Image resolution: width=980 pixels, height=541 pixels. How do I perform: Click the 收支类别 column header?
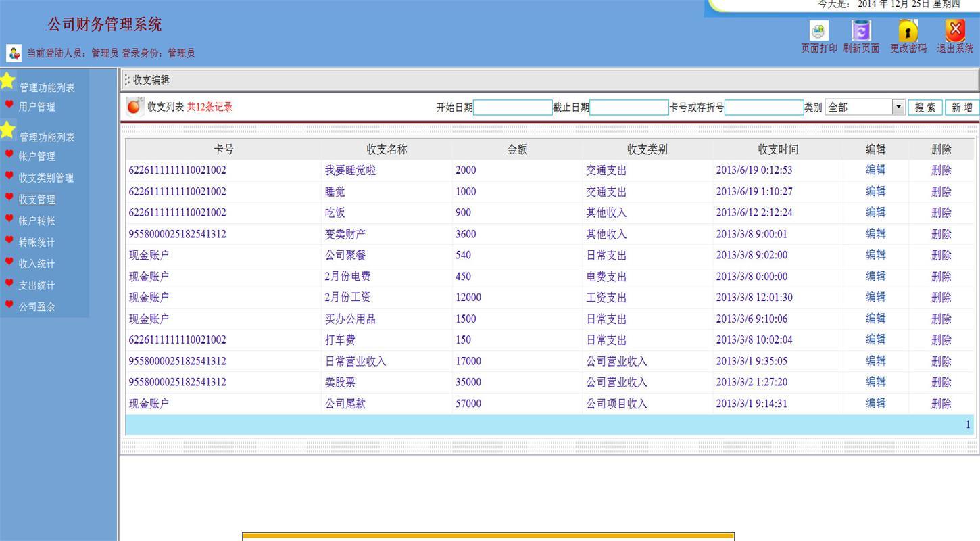pyautogui.click(x=647, y=149)
